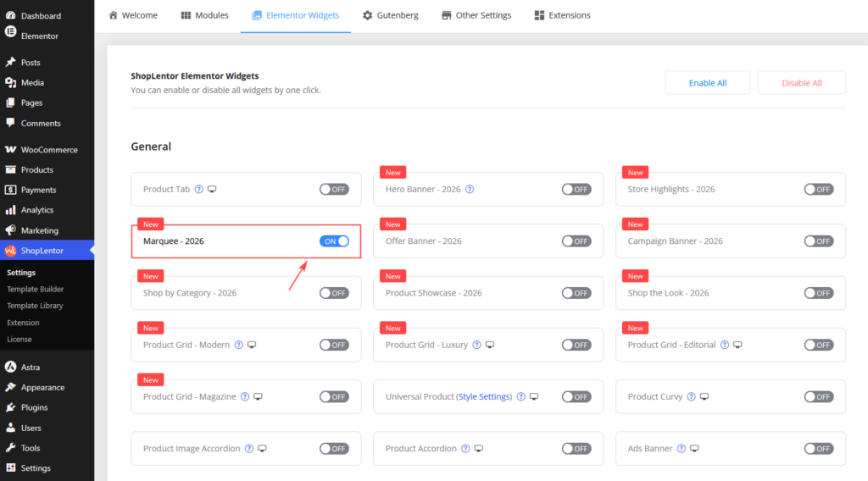Click the Marketing megaphone icon

pyautogui.click(x=10, y=230)
